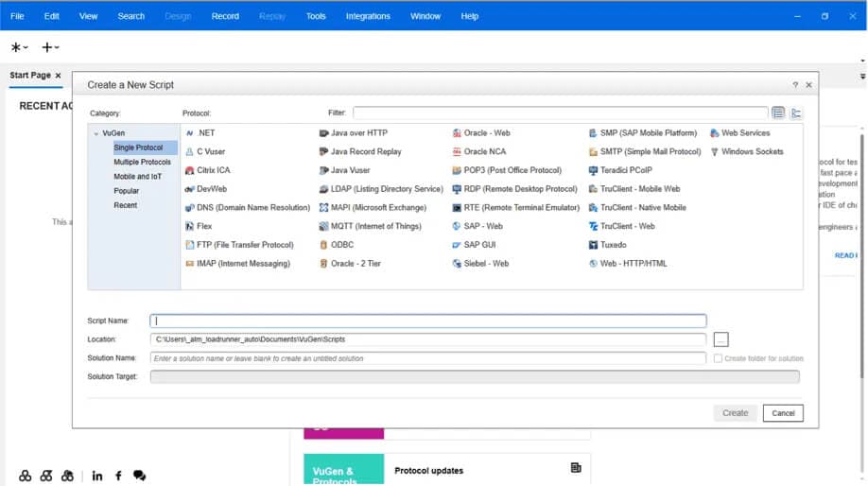
Task: Open the LinkedIn icon on Start Page
Action: point(97,476)
